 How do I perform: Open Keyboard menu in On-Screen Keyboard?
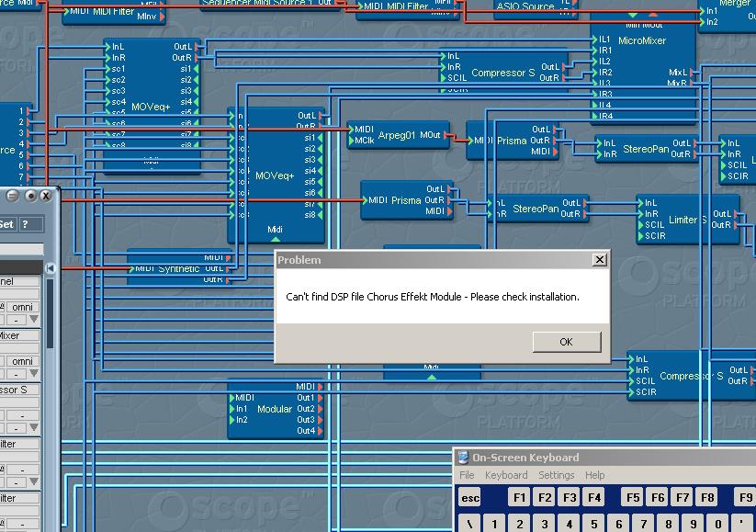coord(506,475)
